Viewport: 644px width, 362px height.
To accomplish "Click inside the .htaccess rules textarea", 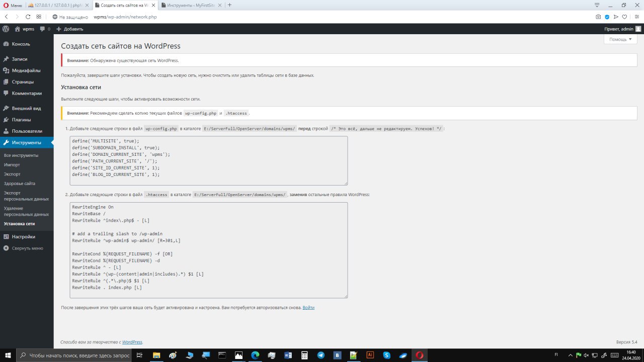I will tap(209, 250).
